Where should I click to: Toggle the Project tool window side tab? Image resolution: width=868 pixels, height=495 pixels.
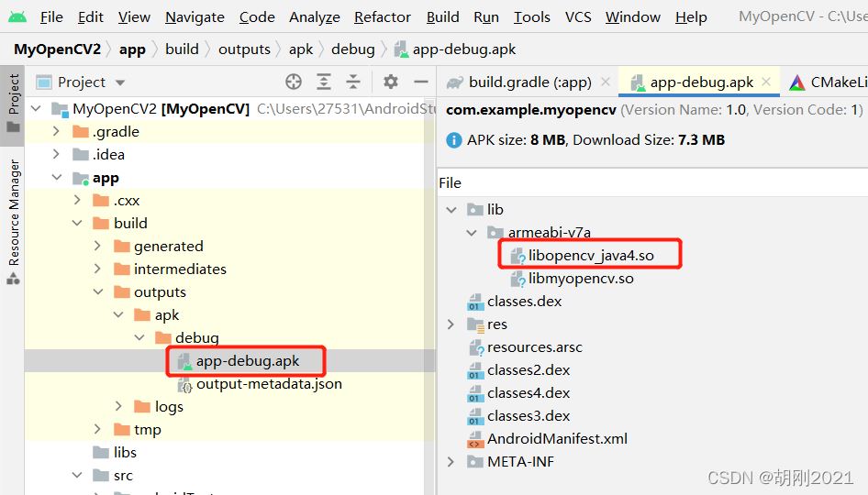(x=13, y=104)
